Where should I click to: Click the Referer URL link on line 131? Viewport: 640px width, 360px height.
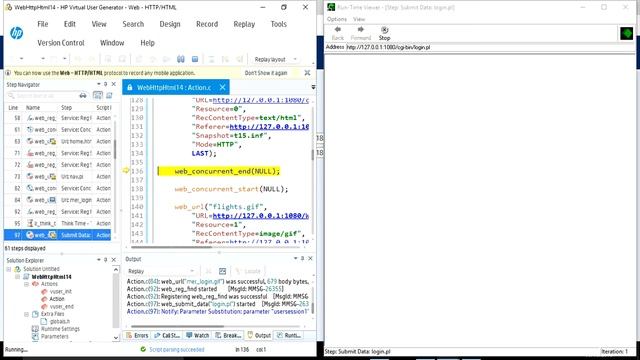tap(269, 127)
